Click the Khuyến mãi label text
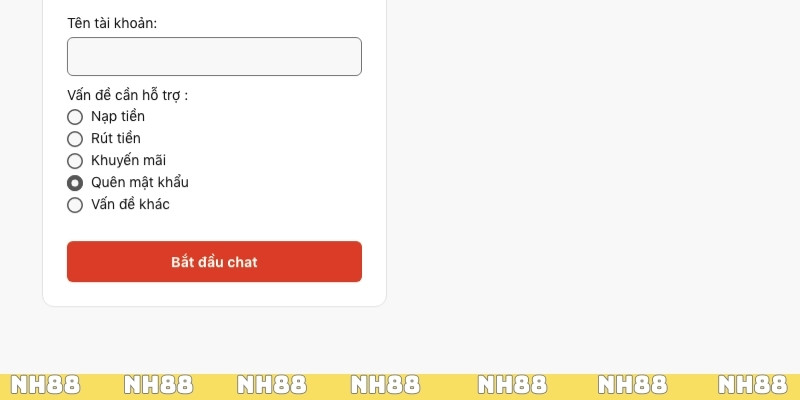 129,161
